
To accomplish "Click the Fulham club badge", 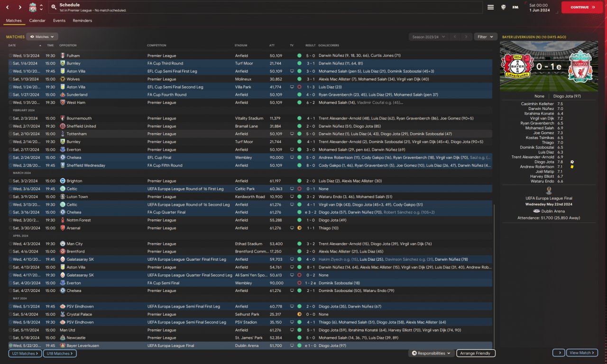I will coord(63,55).
